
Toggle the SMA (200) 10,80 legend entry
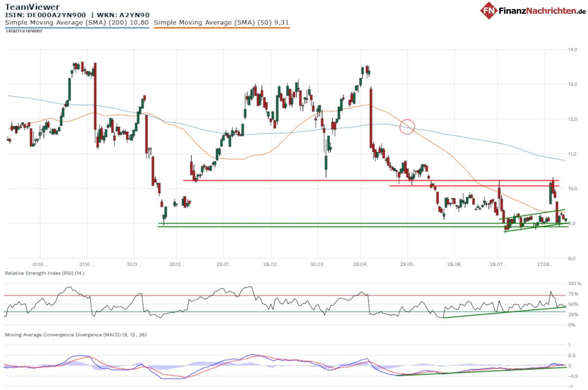coord(77,22)
